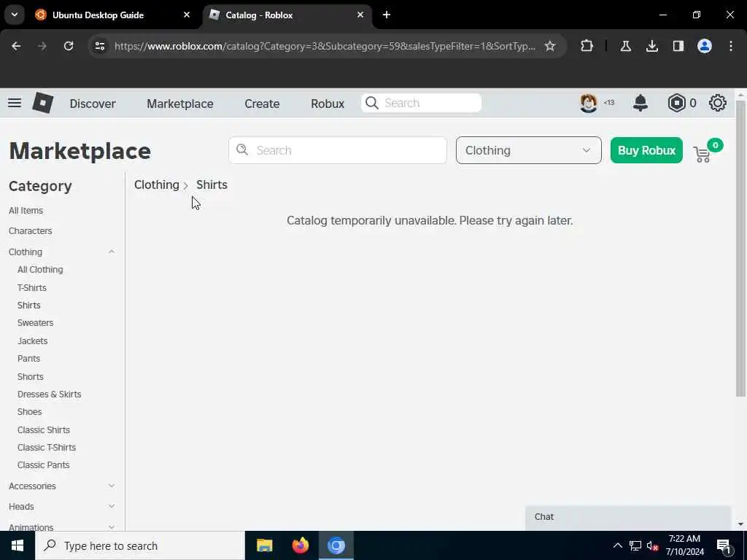Open the browser extensions puzzle icon
This screenshot has width=747, height=560.
point(587,46)
